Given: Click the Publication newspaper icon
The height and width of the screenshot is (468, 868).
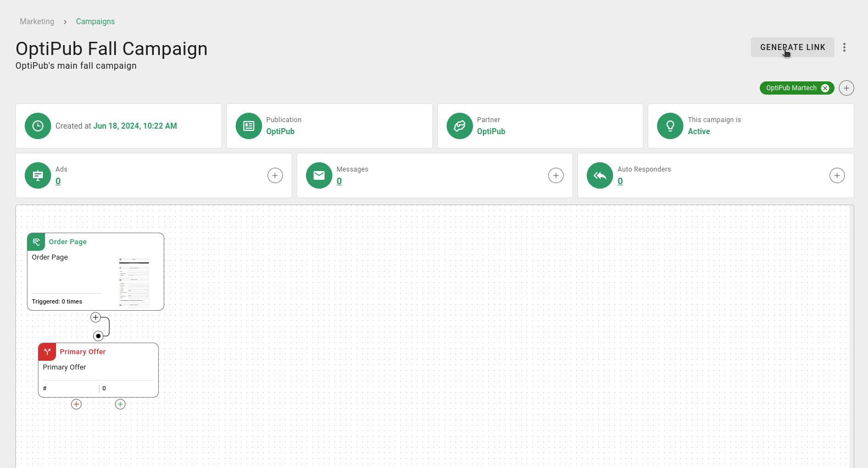Looking at the screenshot, I should coord(249,126).
